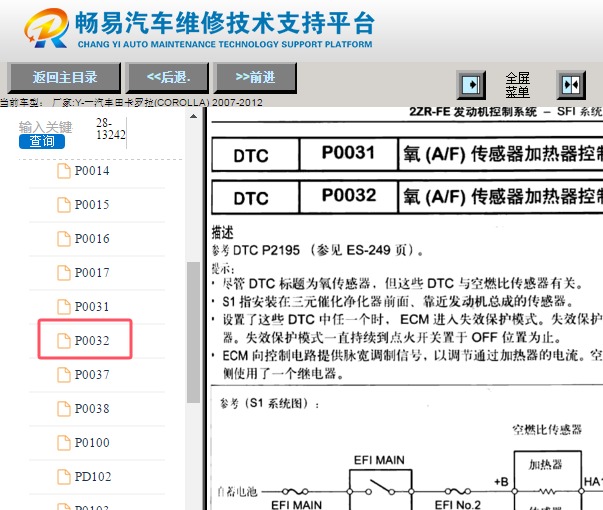Click the 查询 search button

(42, 141)
